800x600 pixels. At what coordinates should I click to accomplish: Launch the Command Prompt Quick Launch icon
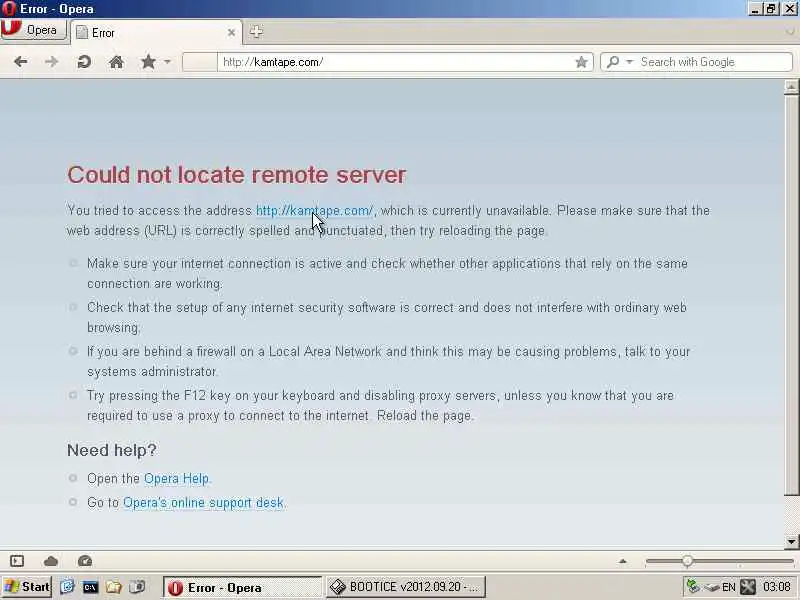pos(90,587)
